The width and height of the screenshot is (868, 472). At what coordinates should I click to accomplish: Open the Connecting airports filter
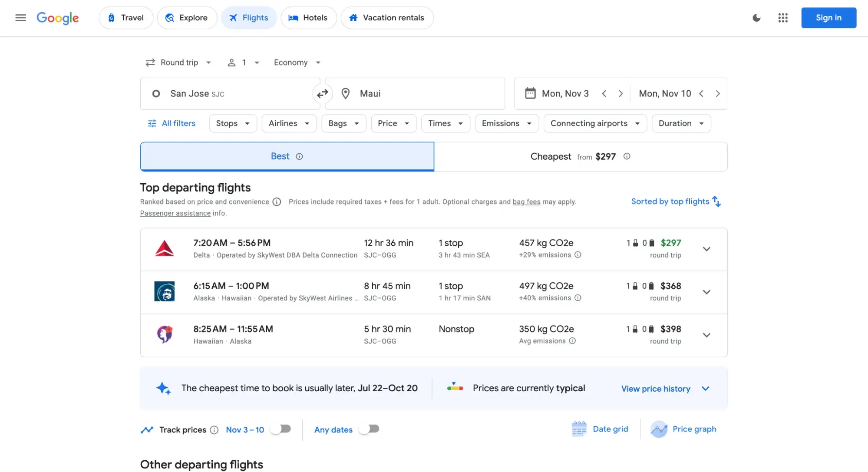click(595, 123)
